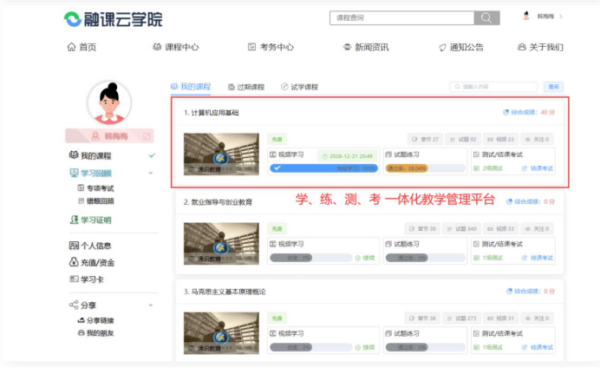Click the edit icon on the pink name badge
The height and width of the screenshot is (368, 600).
tap(147, 136)
